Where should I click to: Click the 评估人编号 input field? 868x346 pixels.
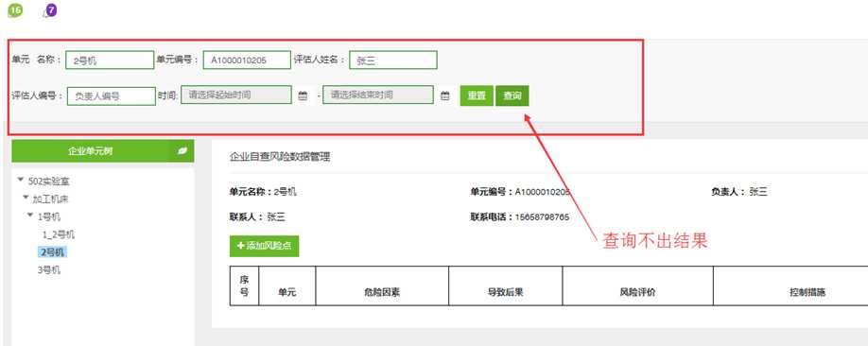pos(112,95)
